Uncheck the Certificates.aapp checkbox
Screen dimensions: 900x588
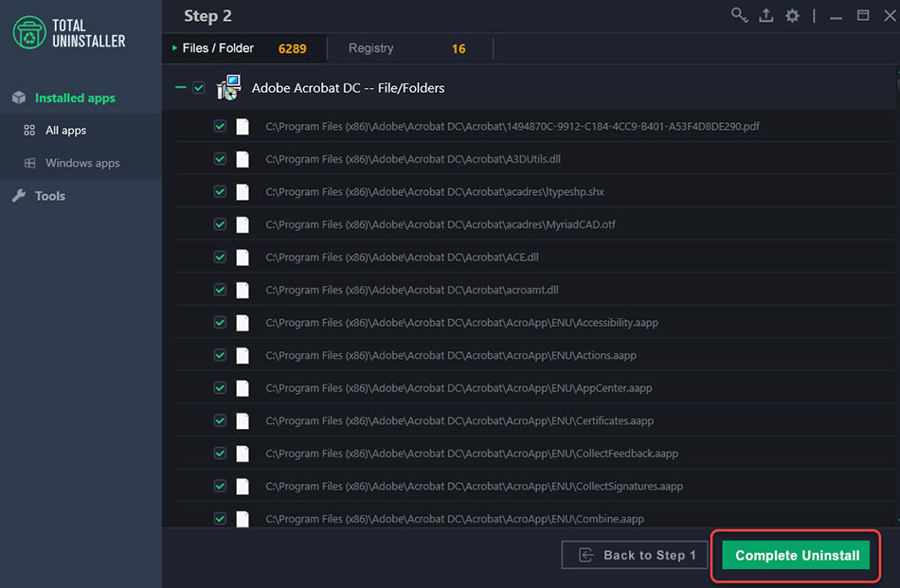pyautogui.click(x=220, y=420)
